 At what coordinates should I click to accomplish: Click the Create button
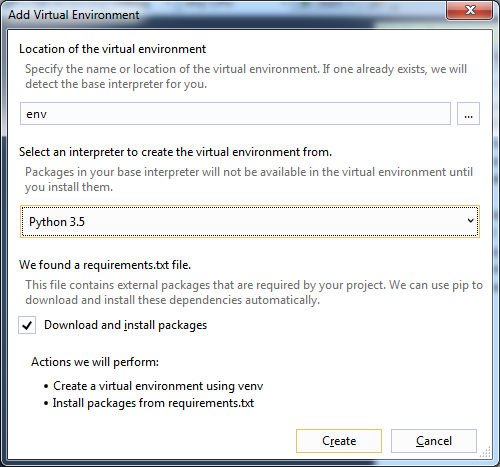339,441
